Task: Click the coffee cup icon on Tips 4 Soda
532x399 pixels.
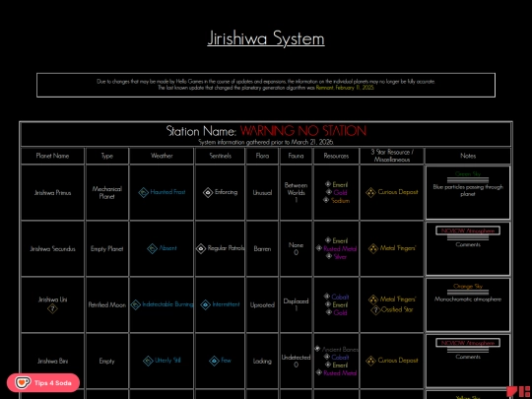Action: click(23, 382)
